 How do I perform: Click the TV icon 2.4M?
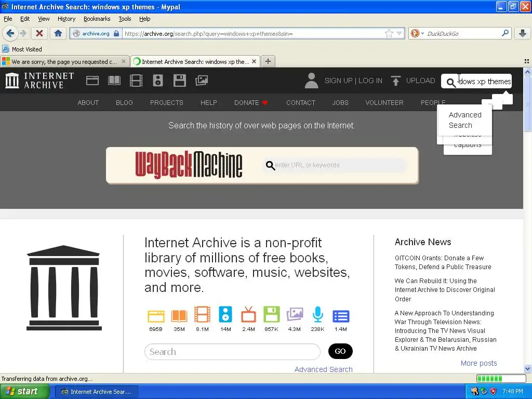click(x=248, y=314)
